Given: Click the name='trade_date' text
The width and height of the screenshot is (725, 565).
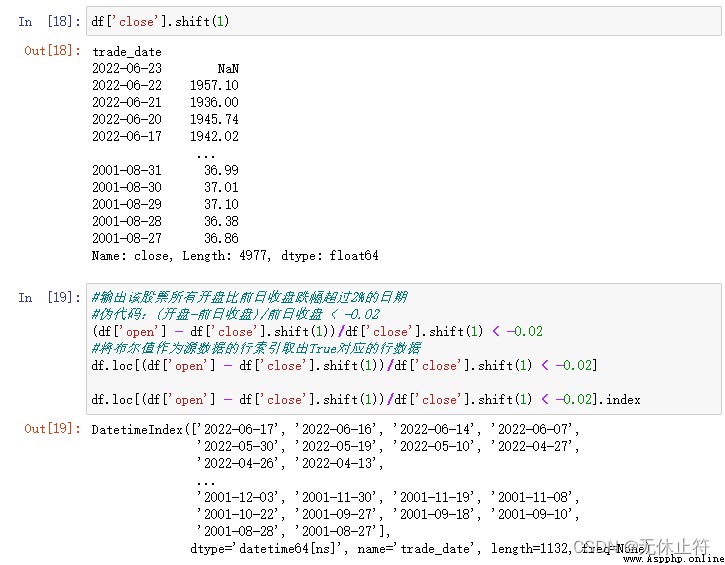Looking at the screenshot, I should coord(417,549).
